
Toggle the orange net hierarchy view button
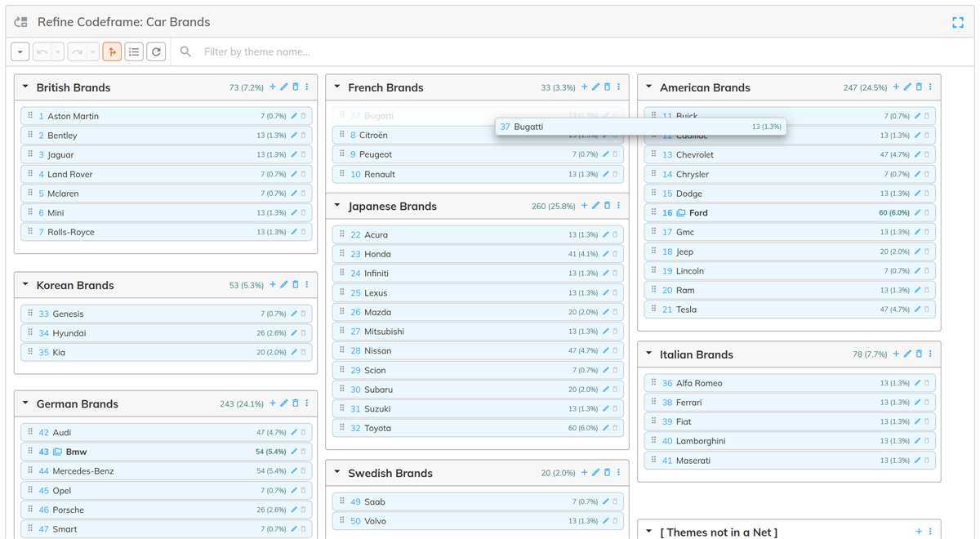coord(112,51)
